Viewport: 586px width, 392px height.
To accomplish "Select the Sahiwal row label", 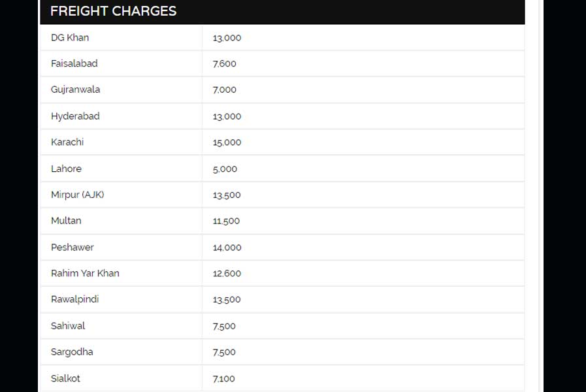I will click(68, 326).
